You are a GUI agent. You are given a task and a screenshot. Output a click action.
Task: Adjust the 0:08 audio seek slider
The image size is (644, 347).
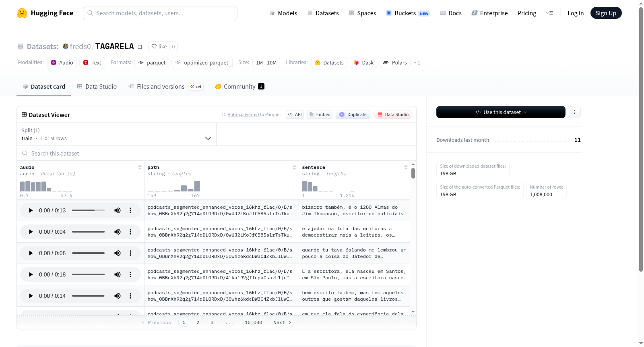pyautogui.click(x=88, y=253)
